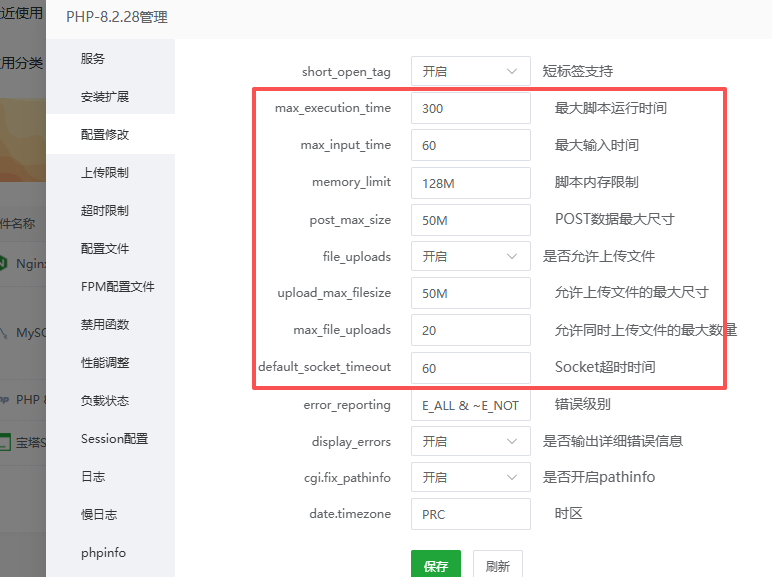Select the max_execution_time label
The width and height of the screenshot is (772, 577).
[333, 108]
